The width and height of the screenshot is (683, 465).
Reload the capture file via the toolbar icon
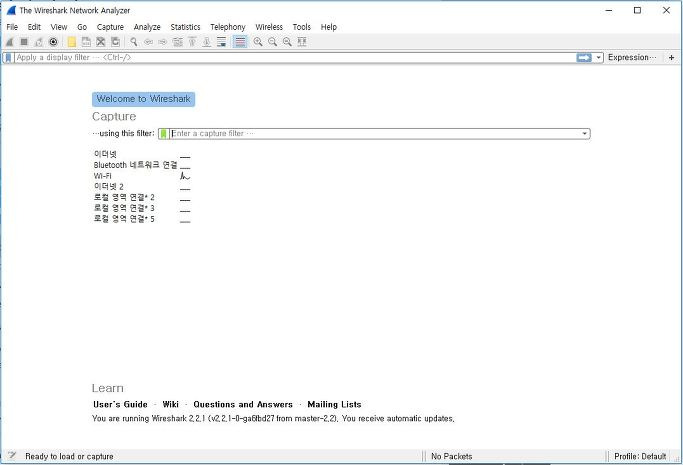[115, 42]
